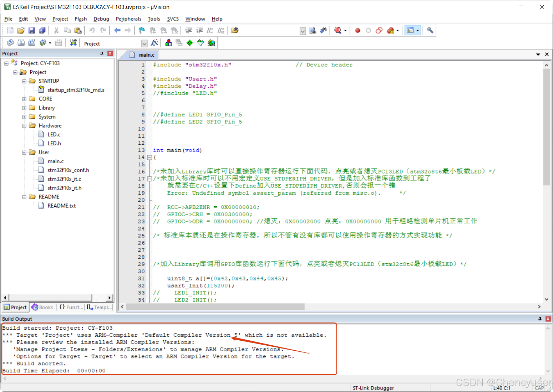Translate the current file with the translate icon
This screenshot has height=392, width=553.
[x=10, y=43]
